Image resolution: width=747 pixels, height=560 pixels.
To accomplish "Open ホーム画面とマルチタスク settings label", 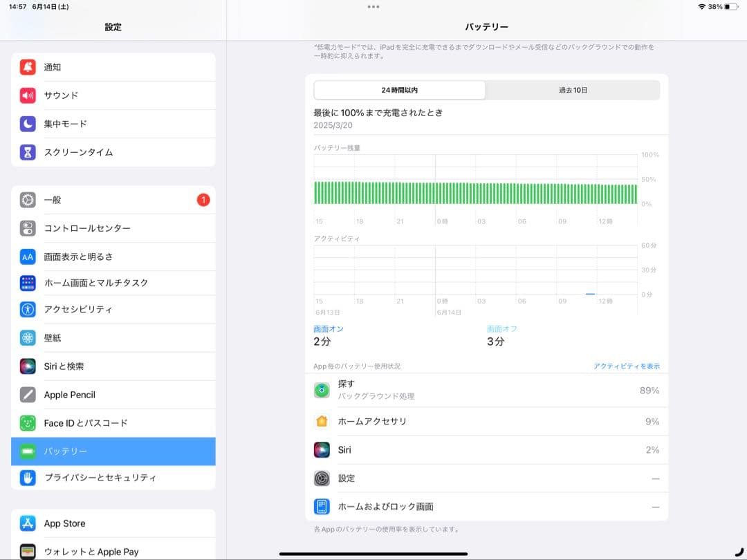I will point(95,283).
